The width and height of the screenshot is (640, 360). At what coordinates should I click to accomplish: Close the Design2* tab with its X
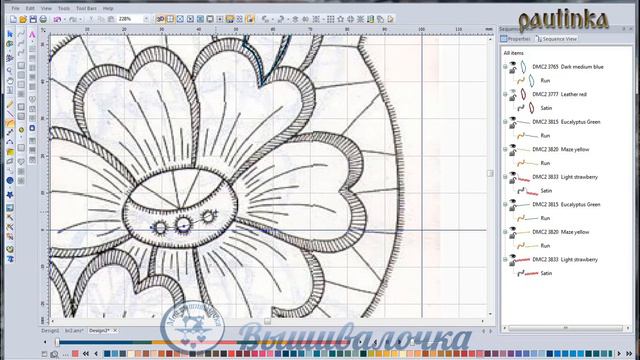pos(115,331)
